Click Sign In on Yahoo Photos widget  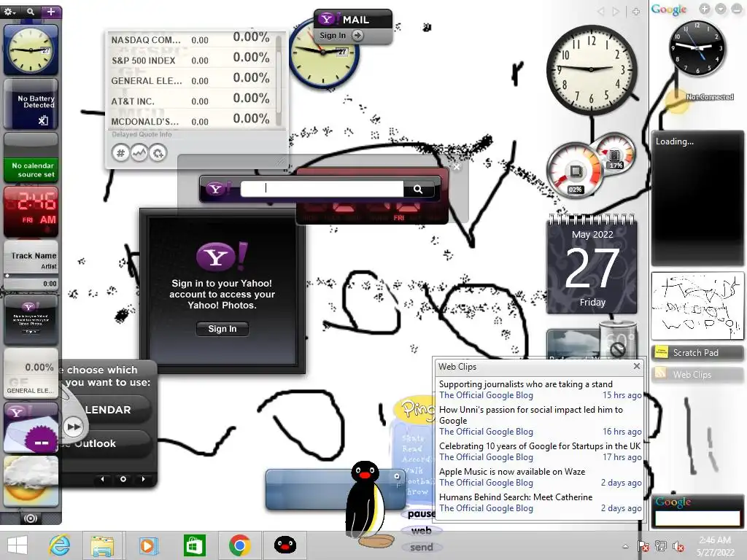pyautogui.click(x=222, y=329)
